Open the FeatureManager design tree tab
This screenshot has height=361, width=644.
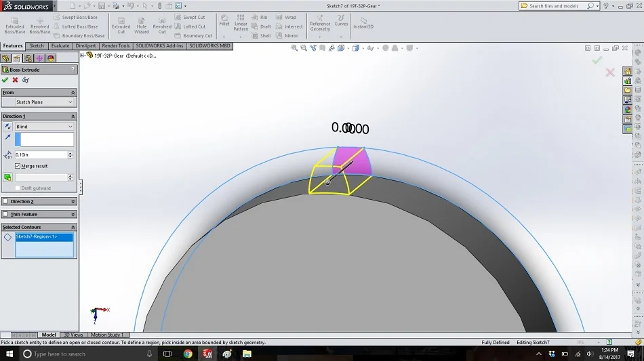point(5,58)
